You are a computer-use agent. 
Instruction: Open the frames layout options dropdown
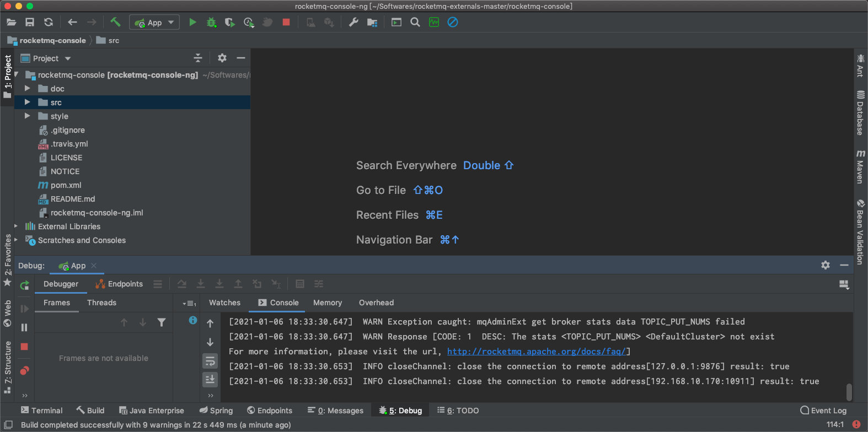tap(189, 303)
